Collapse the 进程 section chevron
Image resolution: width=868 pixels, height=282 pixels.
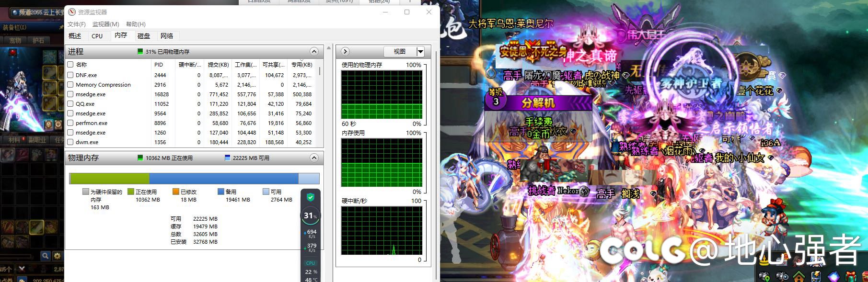pos(314,51)
